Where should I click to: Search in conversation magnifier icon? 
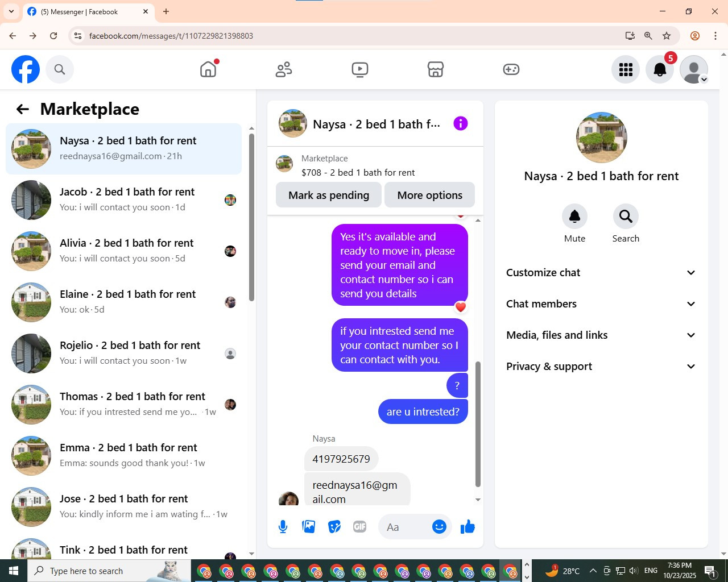point(626,217)
